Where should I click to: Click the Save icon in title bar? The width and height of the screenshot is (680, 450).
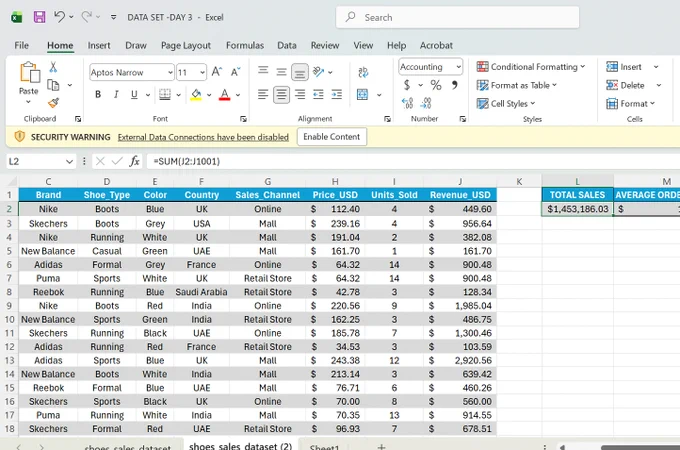coord(39,17)
